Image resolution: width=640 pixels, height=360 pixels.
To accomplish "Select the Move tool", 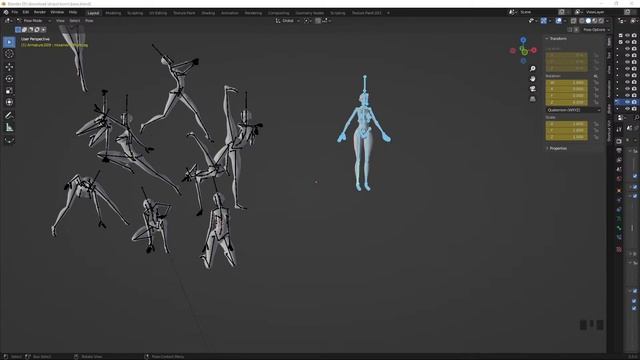I will 9,67.
